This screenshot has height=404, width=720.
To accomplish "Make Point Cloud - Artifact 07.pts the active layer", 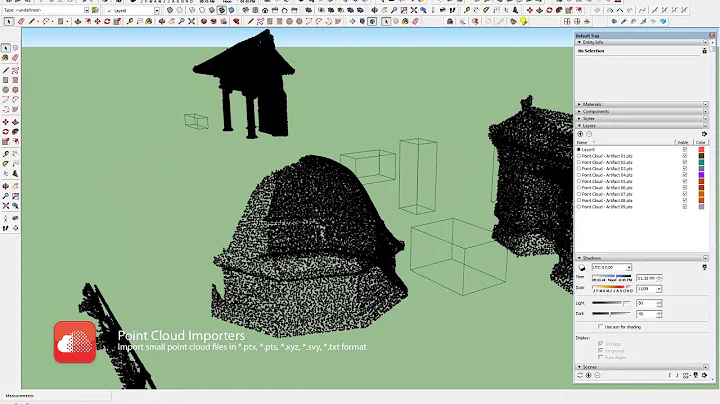I will [x=579, y=194].
